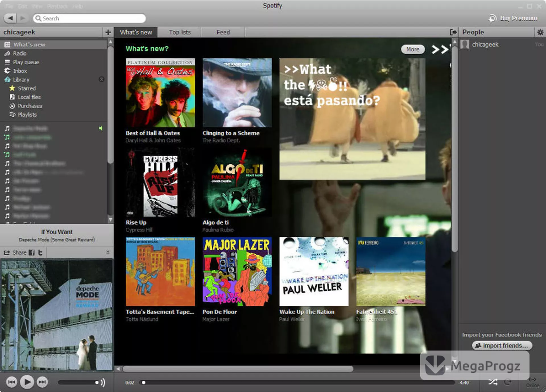Open People settings gear icon

click(540, 32)
